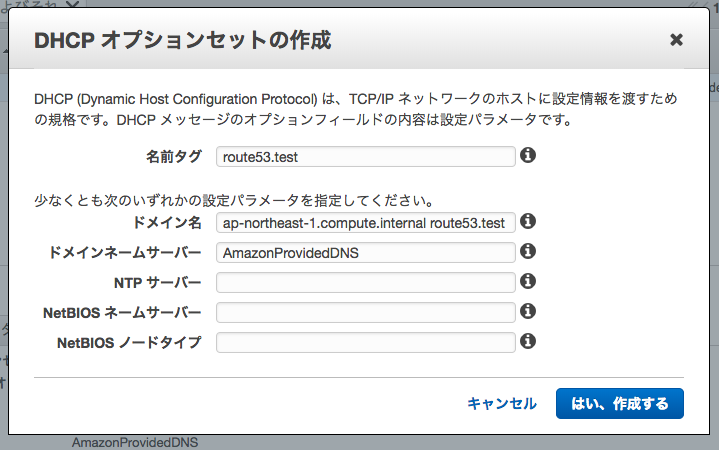Show info for ドメイン名 field

coord(528,221)
